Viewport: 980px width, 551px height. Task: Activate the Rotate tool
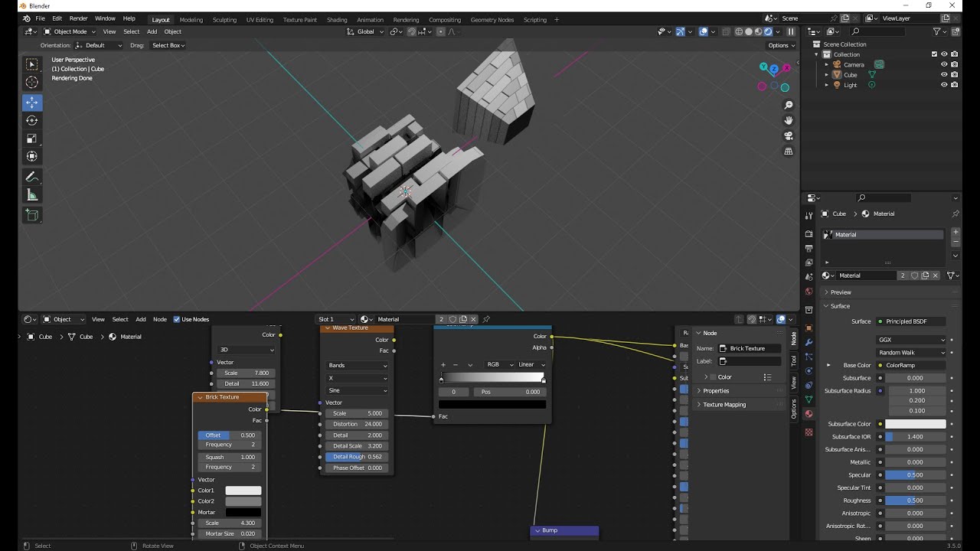tap(31, 120)
